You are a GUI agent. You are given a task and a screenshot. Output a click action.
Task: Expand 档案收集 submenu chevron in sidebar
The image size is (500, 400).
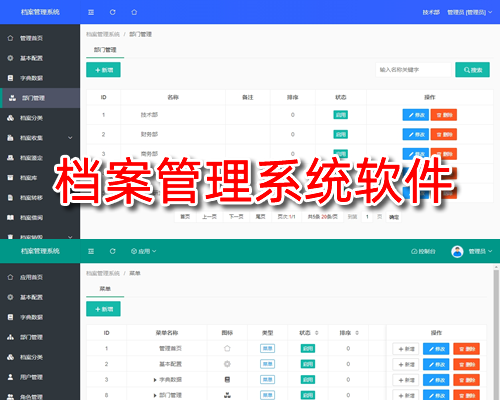(70, 138)
